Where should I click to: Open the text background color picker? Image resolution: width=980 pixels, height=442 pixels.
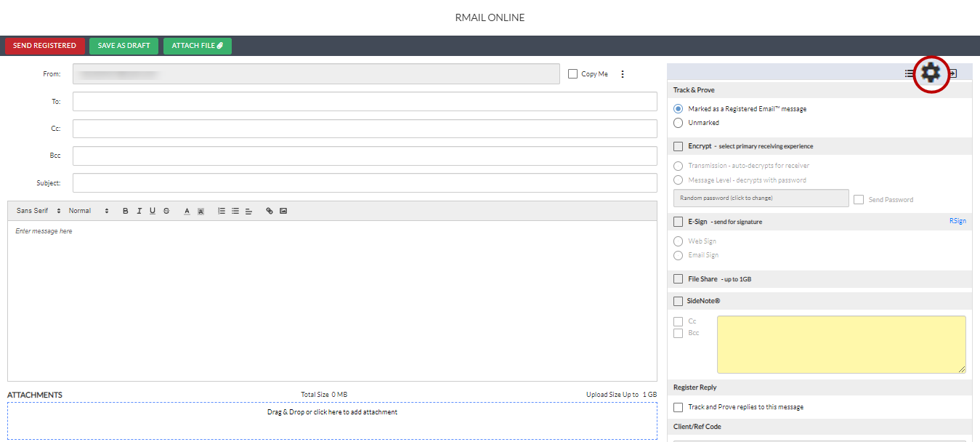click(x=201, y=211)
